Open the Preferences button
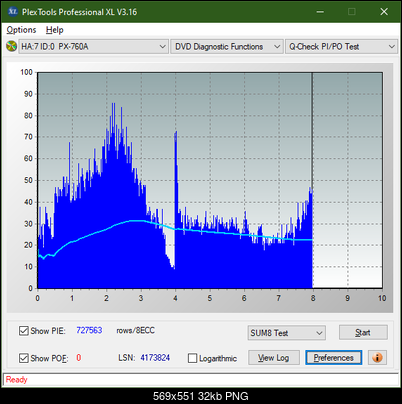Image resolution: width=402 pixels, height=404 pixels. pyautogui.click(x=334, y=358)
